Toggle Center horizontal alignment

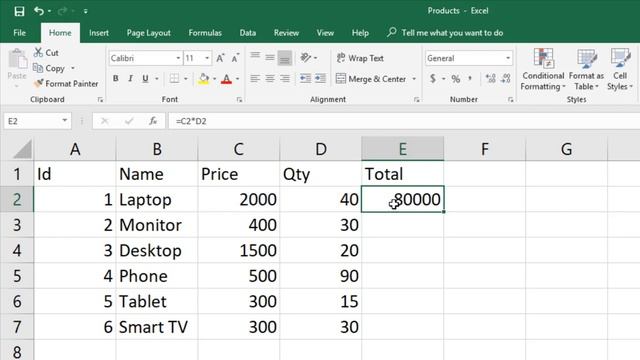[270, 78]
